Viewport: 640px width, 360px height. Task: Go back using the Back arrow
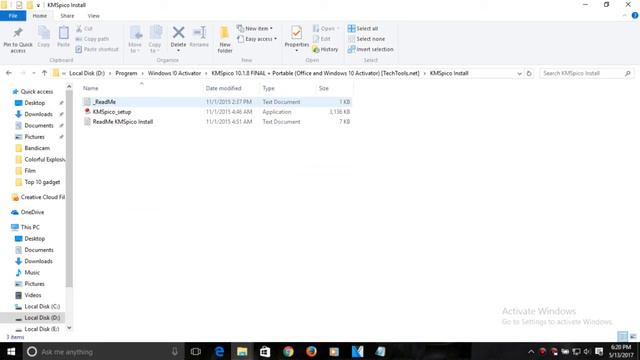point(9,73)
